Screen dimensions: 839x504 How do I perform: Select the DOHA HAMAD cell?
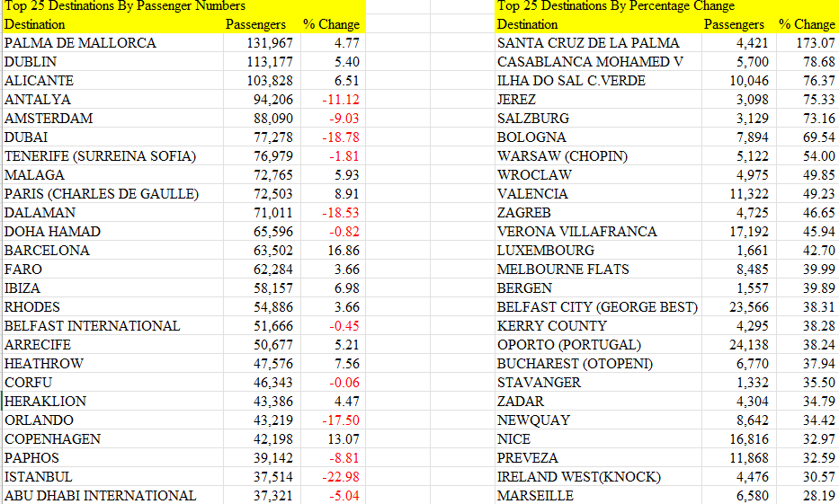[112, 232]
